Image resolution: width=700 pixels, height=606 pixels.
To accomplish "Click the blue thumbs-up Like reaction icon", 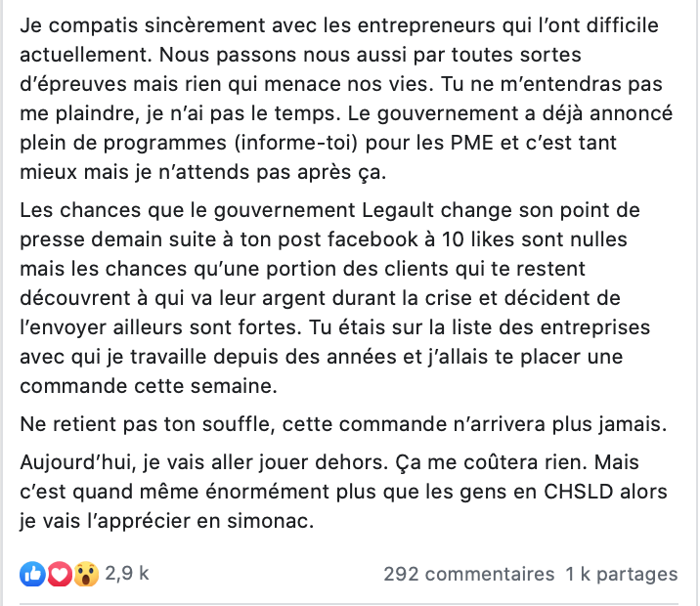I will pyautogui.click(x=32, y=574).
